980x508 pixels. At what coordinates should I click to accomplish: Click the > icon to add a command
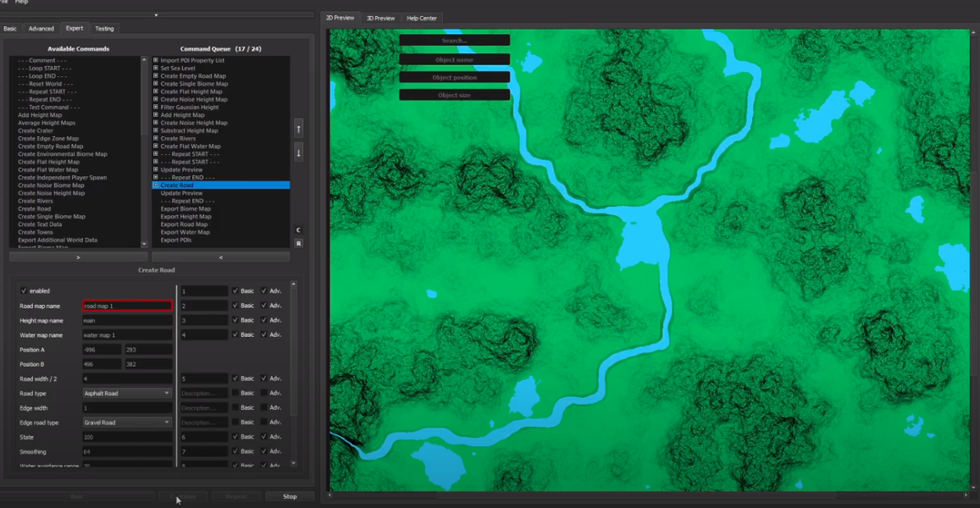point(78,256)
